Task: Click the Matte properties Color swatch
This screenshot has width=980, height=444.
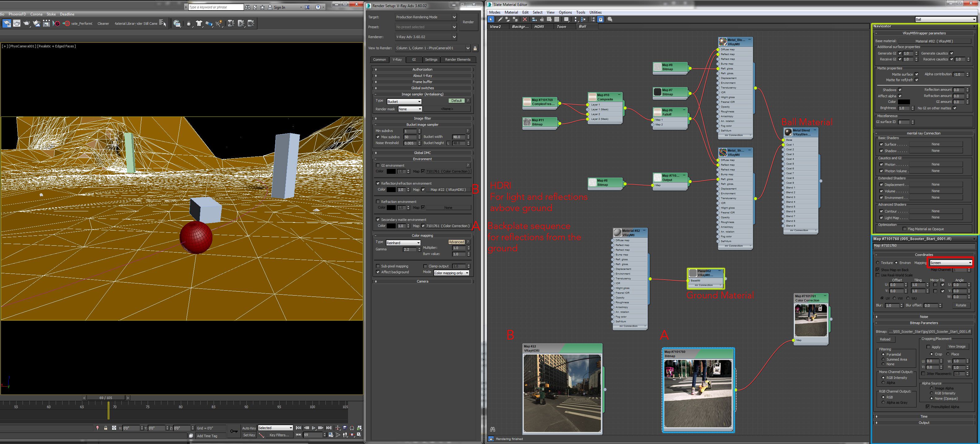Action: pos(904,102)
